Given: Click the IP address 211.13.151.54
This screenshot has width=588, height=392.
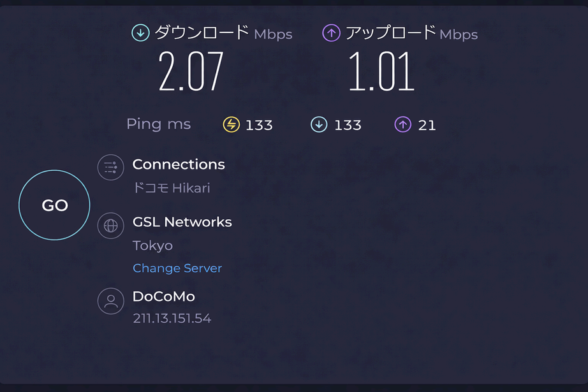Looking at the screenshot, I should tap(172, 318).
